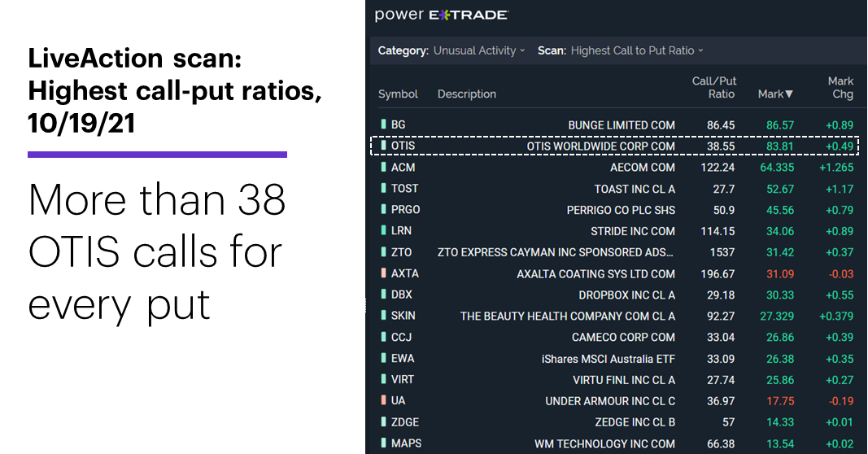Click AXALTA COATING SYS LTD COM description

pos(595,273)
